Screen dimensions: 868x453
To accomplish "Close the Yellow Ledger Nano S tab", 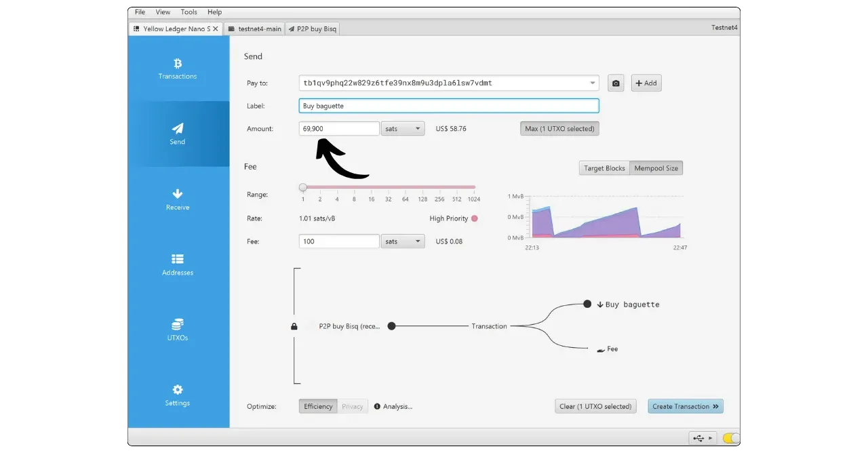I will pyautogui.click(x=216, y=29).
